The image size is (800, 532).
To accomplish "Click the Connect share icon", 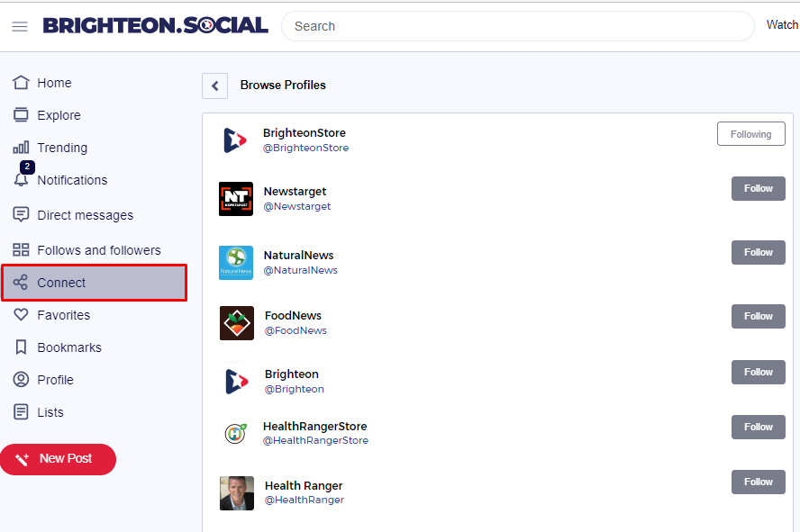I will (21, 283).
